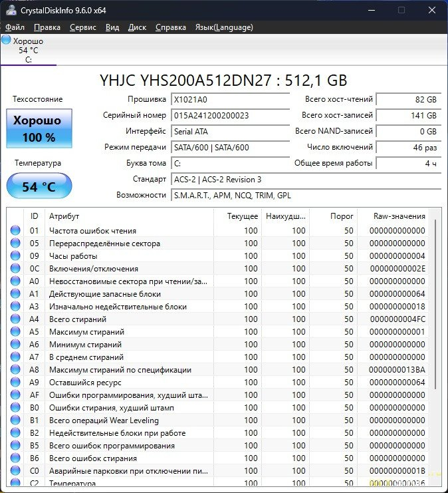Click status orb for attribute 01 read errors
448x493 pixels.
(x=15, y=231)
